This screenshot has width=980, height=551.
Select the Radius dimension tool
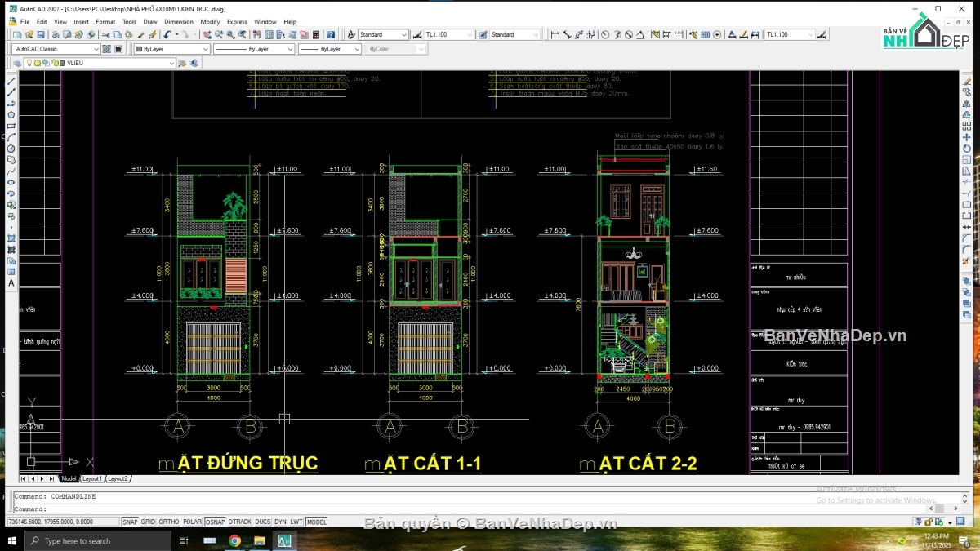(605, 34)
